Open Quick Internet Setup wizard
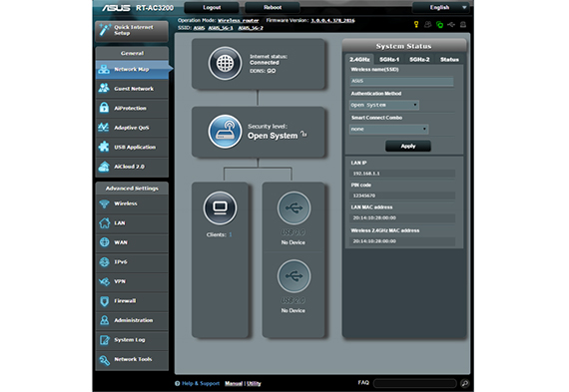 (x=132, y=31)
